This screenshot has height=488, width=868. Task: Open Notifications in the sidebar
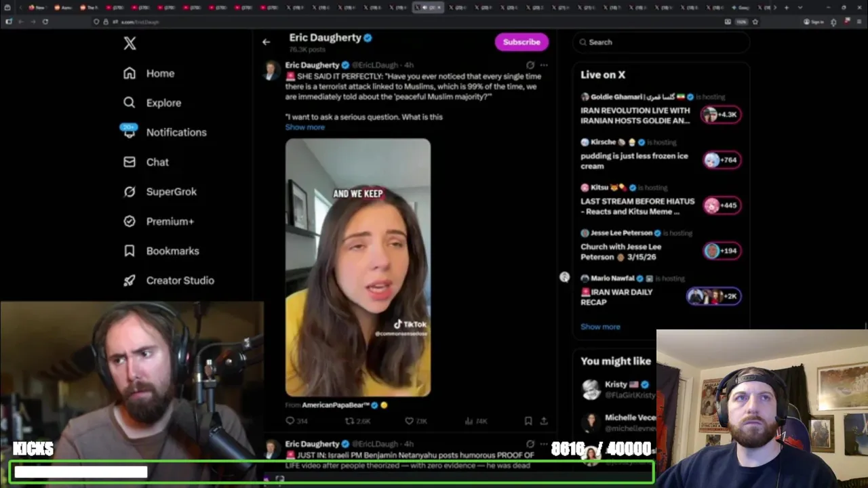[165, 132]
